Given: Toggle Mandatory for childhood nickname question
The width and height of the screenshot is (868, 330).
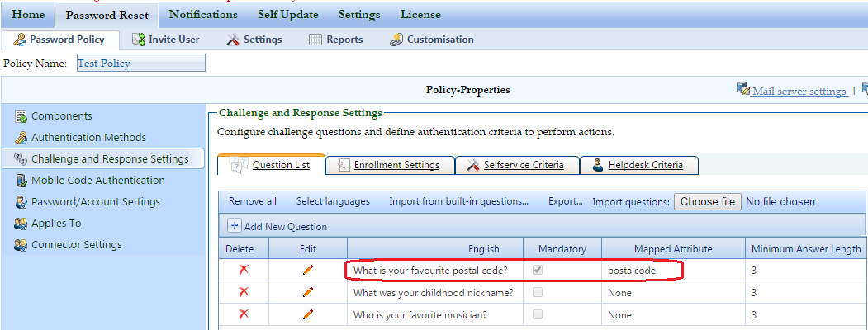Looking at the screenshot, I should click(538, 292).
